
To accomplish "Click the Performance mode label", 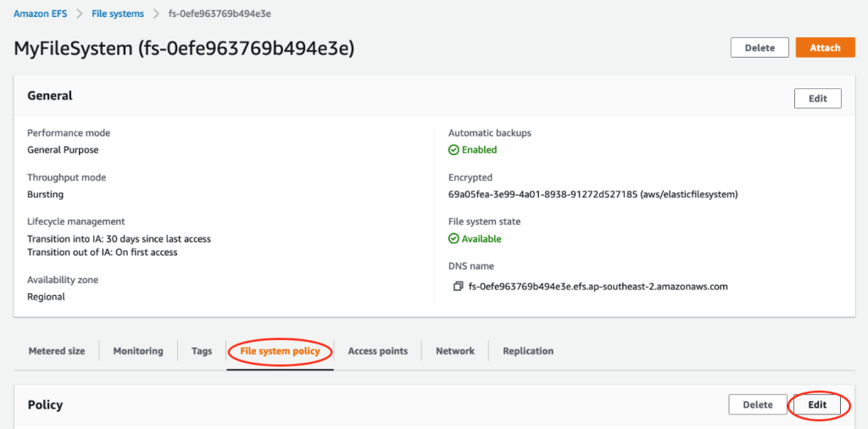I will pos(69,133).
